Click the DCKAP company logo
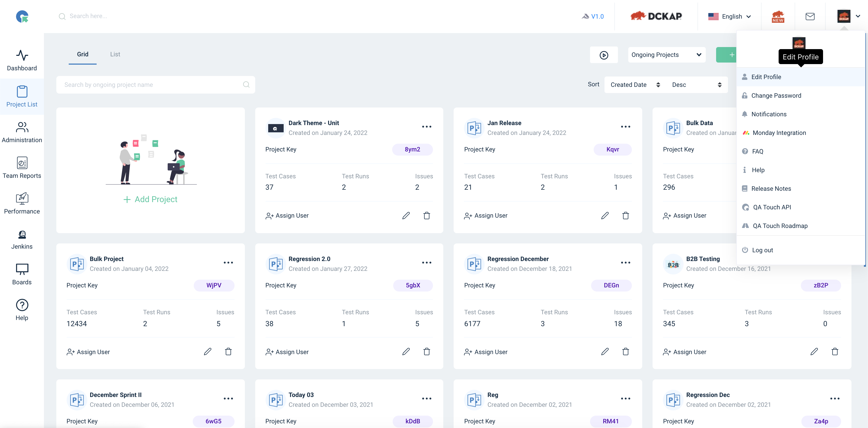The width and height of the screenshot is (868, 428). coord(656,16)
